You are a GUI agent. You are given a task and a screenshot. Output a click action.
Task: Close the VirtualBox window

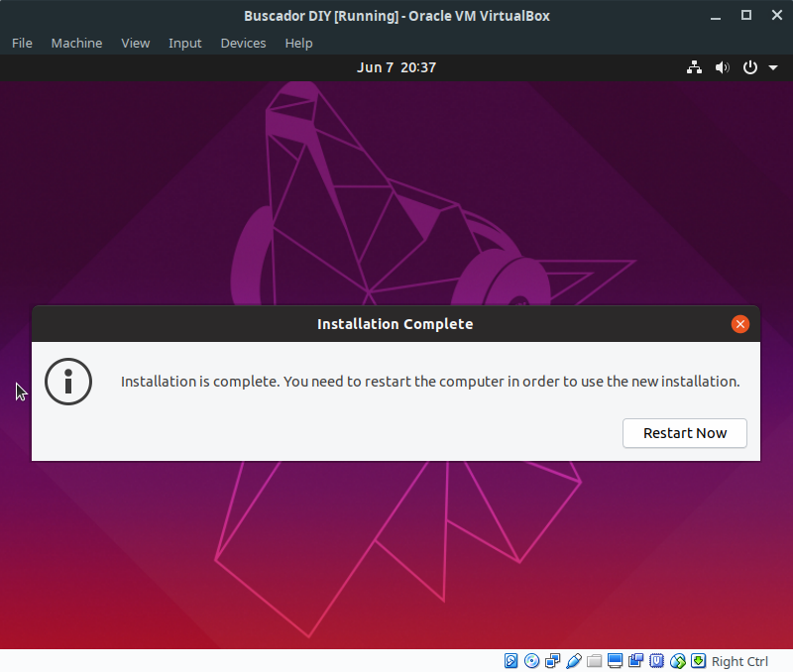(x=777, y=15)
